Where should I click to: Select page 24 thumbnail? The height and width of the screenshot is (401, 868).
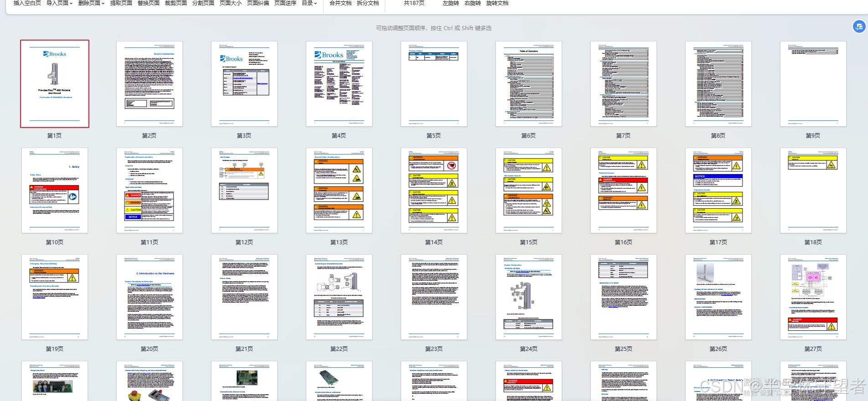coord(529,297)
